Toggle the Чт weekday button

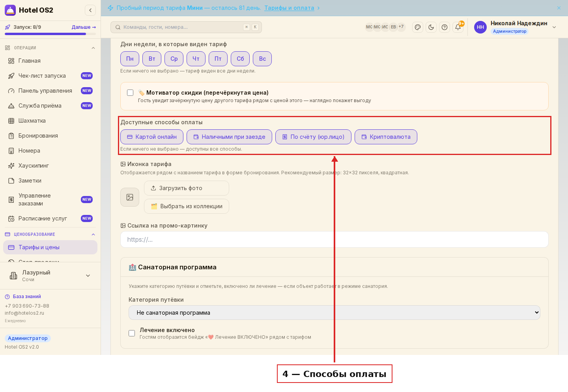[196, 59]
